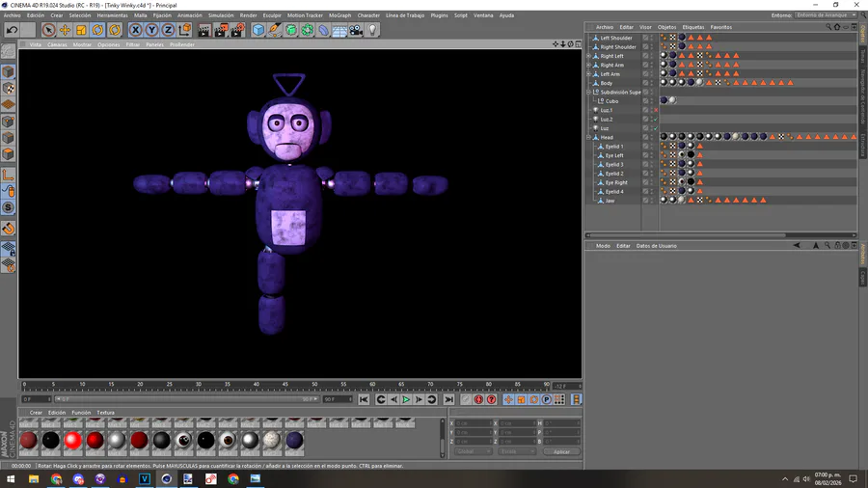
Task: Click Go to End of animation
Action: pyautogui.click(x=448, y=399)
